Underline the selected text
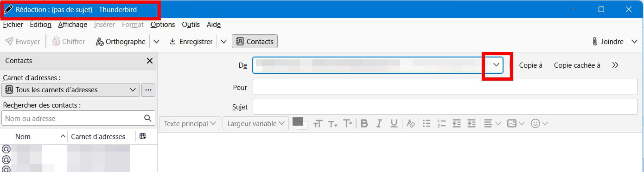This screenshot has width=644, height=172. tap(394, 123)
